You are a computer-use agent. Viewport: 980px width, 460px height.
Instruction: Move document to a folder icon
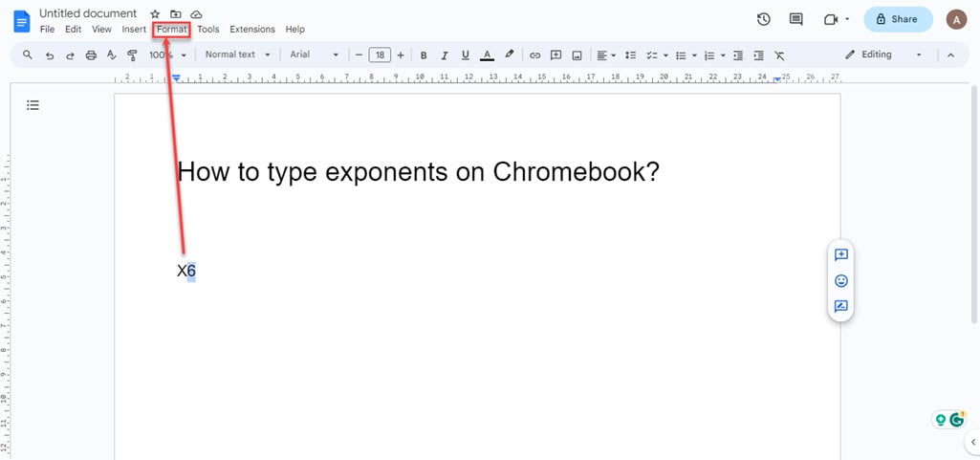[x=176, y=13]
